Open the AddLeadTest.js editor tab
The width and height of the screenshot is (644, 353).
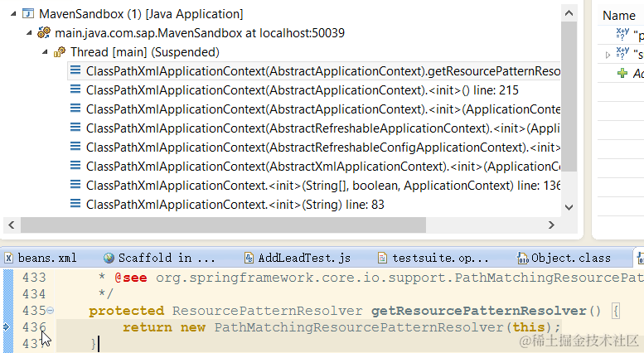(304, 258)
